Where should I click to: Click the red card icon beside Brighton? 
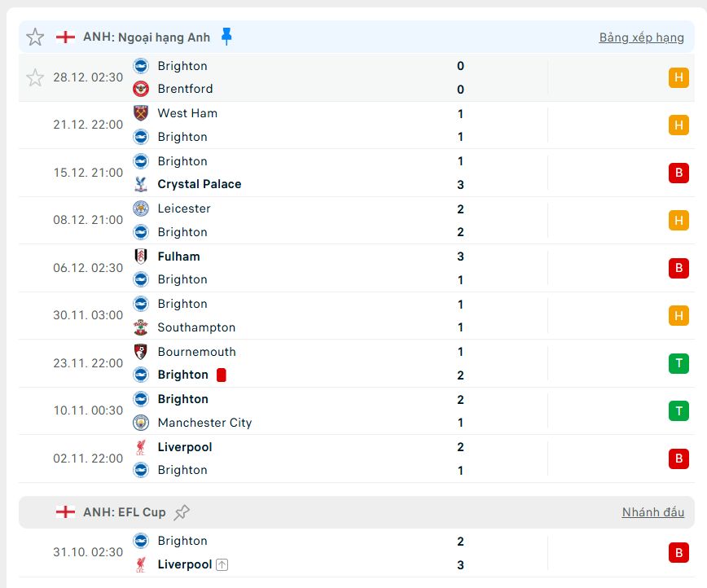coord(221,375)
